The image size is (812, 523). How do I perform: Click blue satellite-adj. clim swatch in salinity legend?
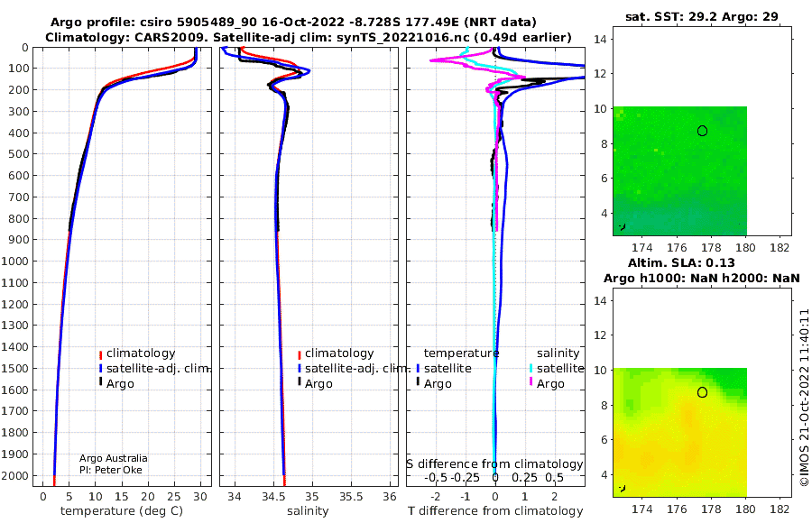coord(300,369)
